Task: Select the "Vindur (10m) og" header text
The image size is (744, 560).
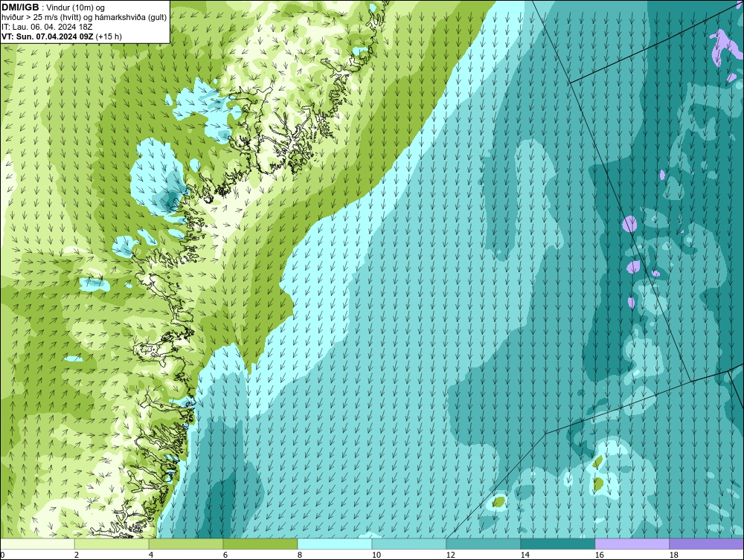Action: pos(75,8)
